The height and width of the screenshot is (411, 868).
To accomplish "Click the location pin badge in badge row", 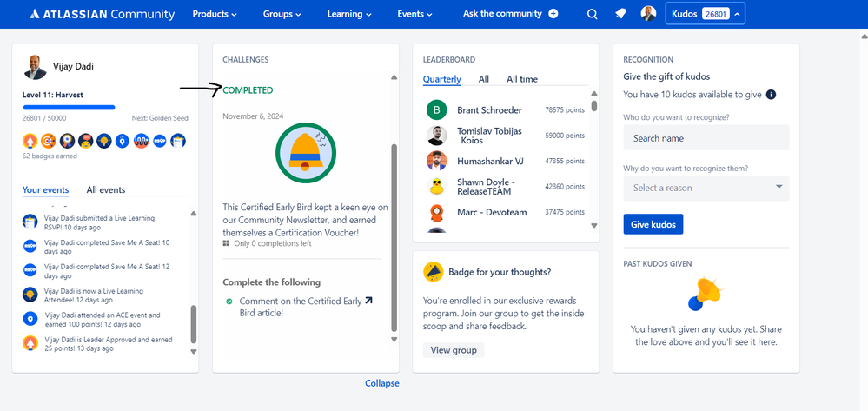I will coord(123,141).
